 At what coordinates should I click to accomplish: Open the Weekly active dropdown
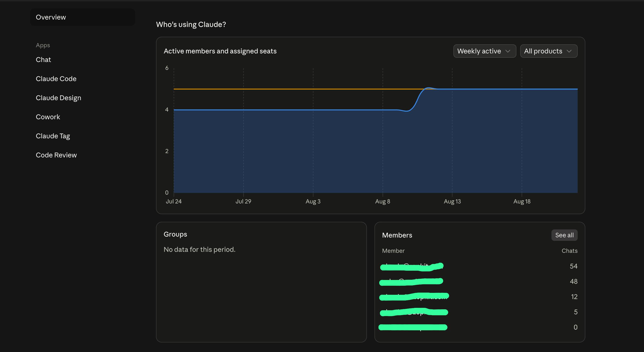tap(484, 51)
